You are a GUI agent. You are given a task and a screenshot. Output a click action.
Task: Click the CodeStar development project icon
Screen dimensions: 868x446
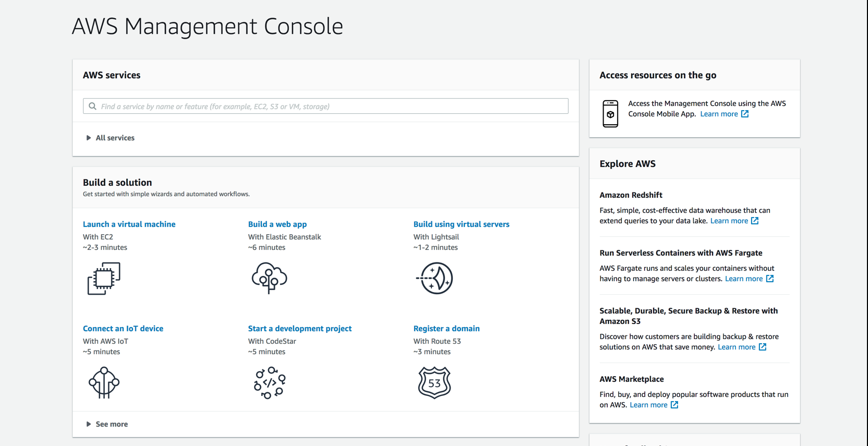270,383
